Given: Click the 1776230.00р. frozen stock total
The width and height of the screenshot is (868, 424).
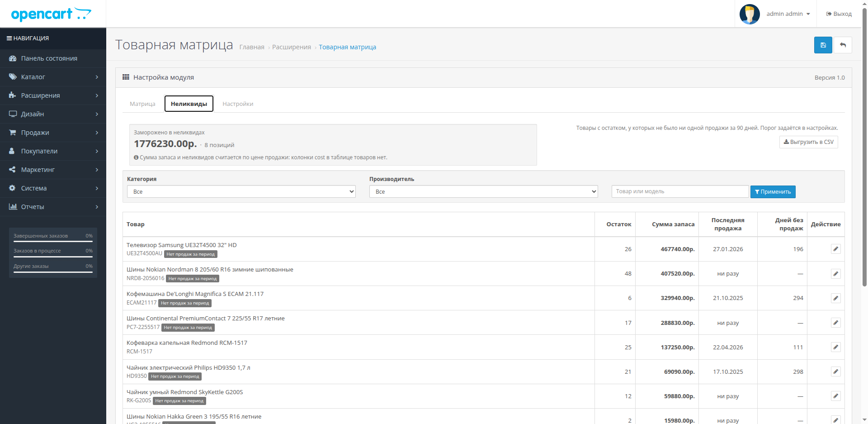Looking at the screenshot, I should (x=165, y=144).
